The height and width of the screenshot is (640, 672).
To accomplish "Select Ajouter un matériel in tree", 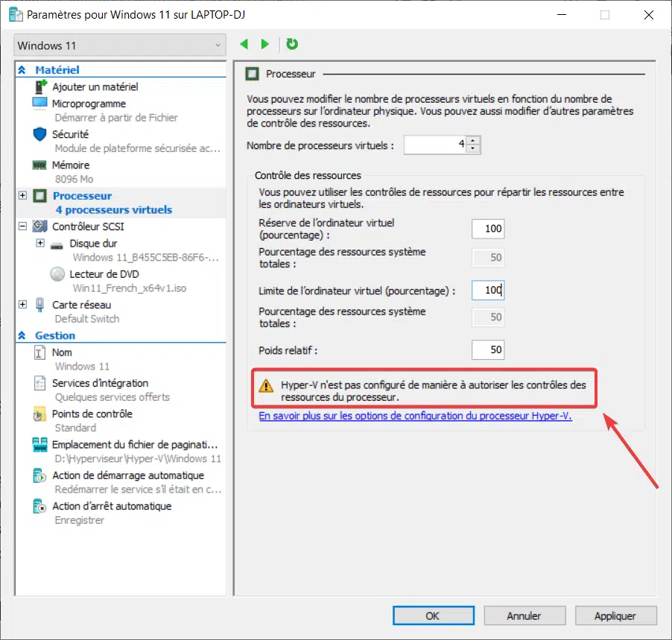I will 95,87.
